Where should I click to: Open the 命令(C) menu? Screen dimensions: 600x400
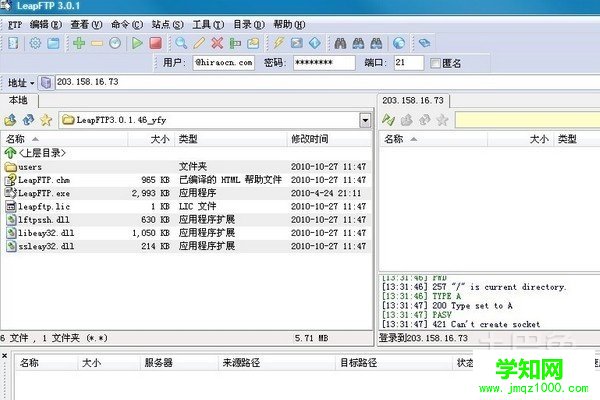(127, 25)
